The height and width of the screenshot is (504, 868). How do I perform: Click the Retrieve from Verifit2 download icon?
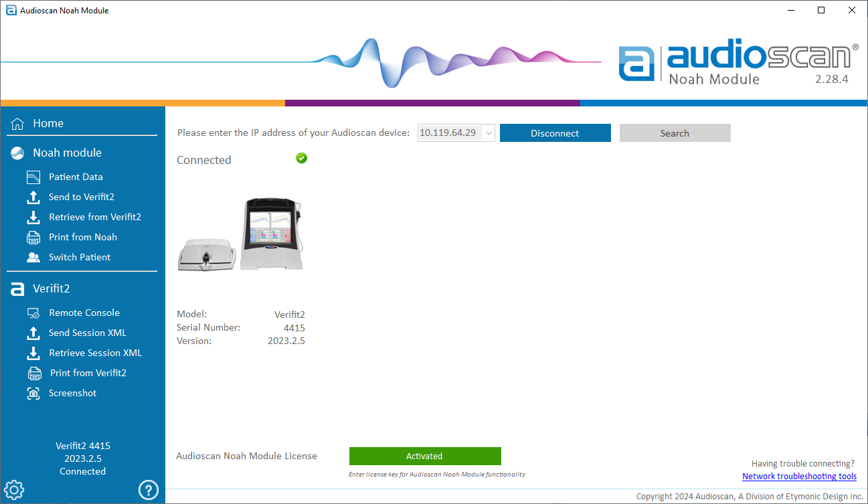click(x=33, y=218)
